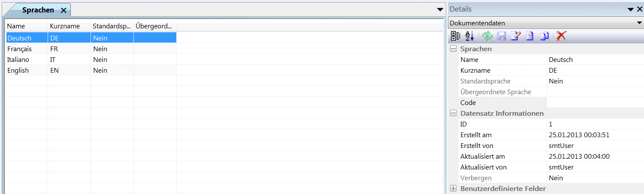644x194 pixels.
Task: Collapse the Sprachen property group
Action: [x=453, y=49]
